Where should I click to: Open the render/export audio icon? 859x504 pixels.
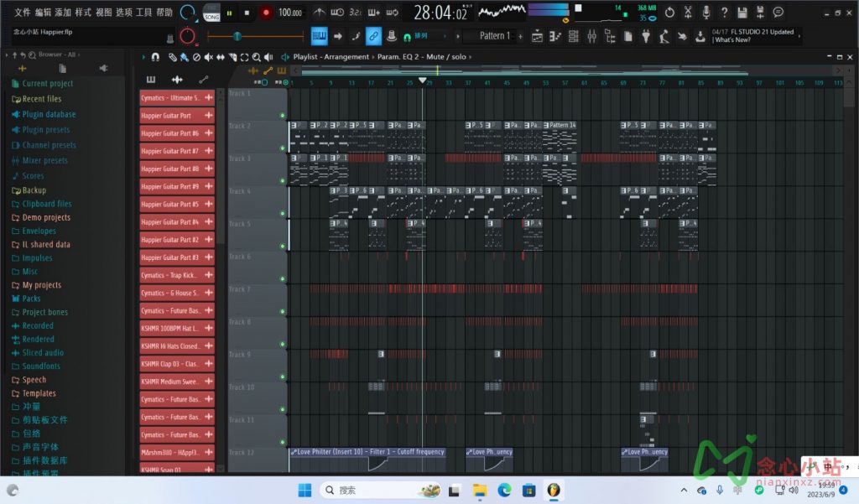(x=760, y=12)
